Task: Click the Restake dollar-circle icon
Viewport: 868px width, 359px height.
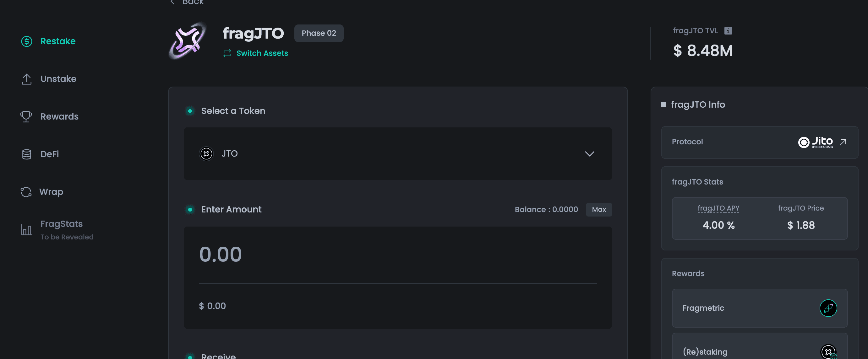Action: (x=27, y=41)
